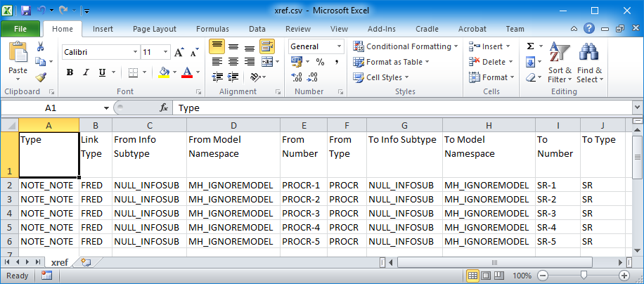The image size is (644, 284).
Task: Click the zoom in plus button
Action: click(624, 276)
